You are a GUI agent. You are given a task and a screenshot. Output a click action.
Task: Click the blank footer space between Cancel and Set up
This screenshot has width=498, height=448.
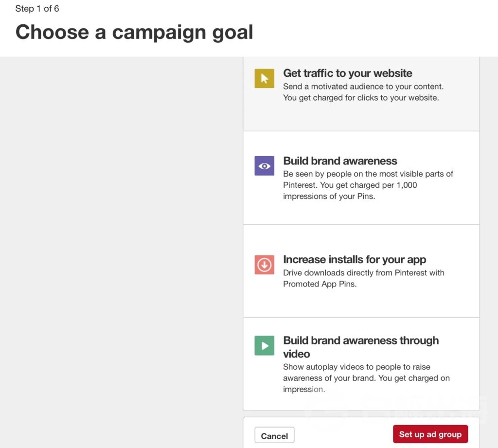coord(343,434)
